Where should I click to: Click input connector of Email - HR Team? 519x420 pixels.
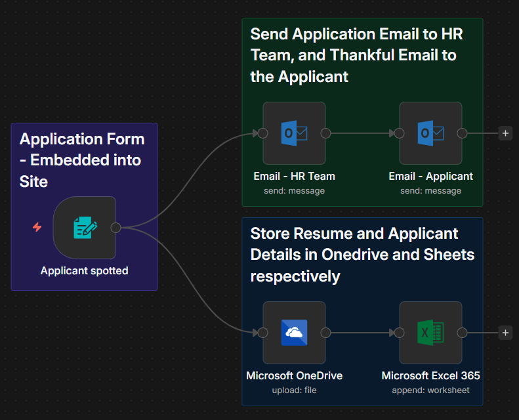click(263, 133)
